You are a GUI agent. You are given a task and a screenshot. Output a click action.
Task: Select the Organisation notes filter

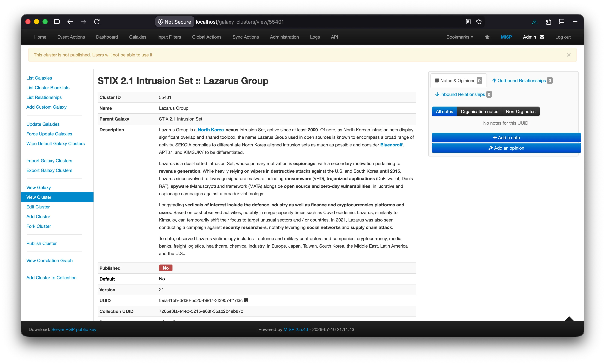pos(479,112)
